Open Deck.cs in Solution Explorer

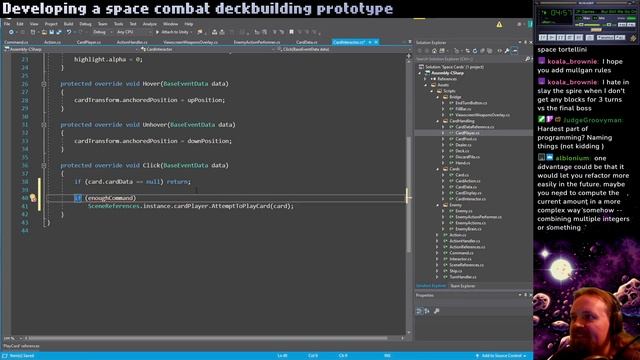tap(462, 151)
